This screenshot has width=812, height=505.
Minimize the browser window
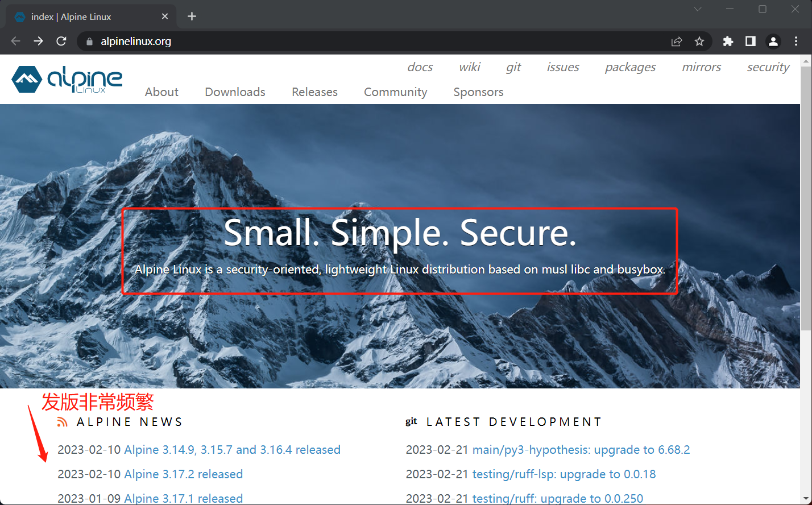tap(730, 9)
